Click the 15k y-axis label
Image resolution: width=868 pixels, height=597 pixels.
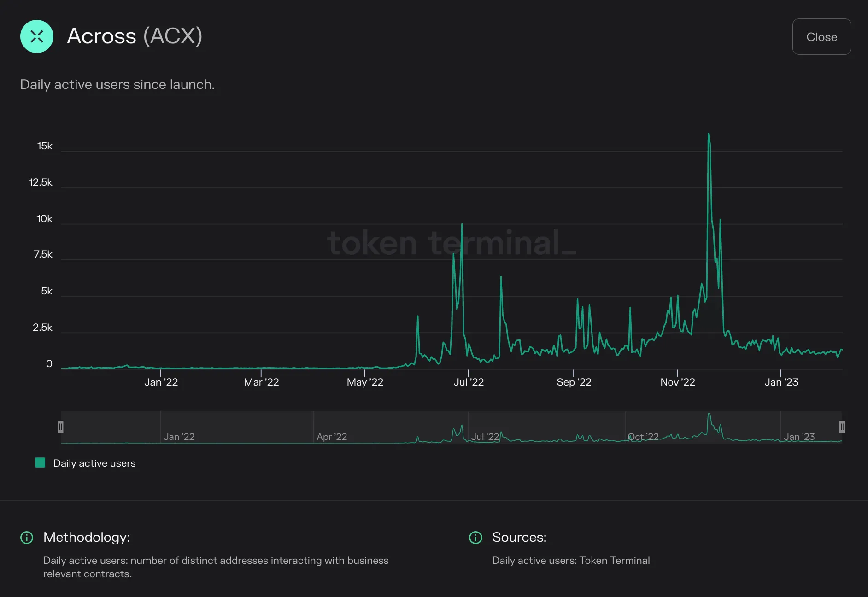click(45, 146)
